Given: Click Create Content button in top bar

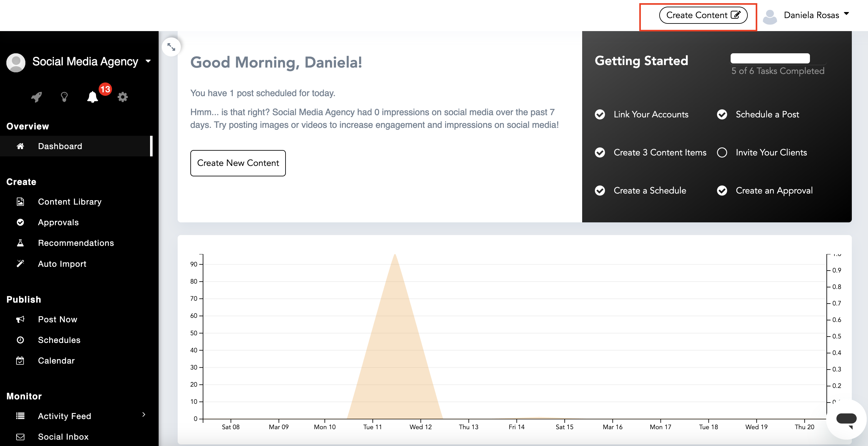Looking at the screenshot, I should (x=703, y=15).
